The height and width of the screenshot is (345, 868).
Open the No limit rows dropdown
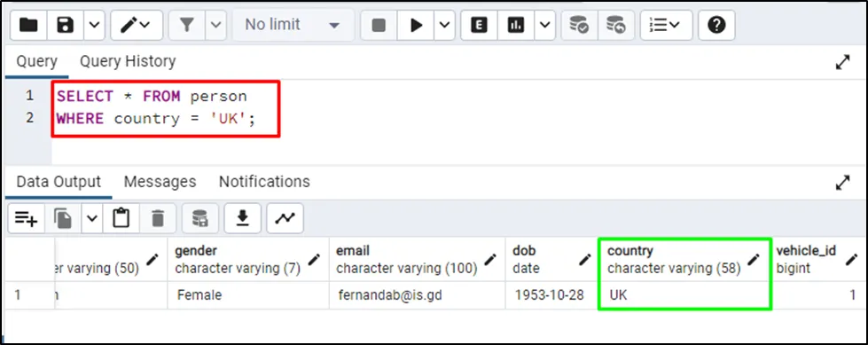(293, 25)
